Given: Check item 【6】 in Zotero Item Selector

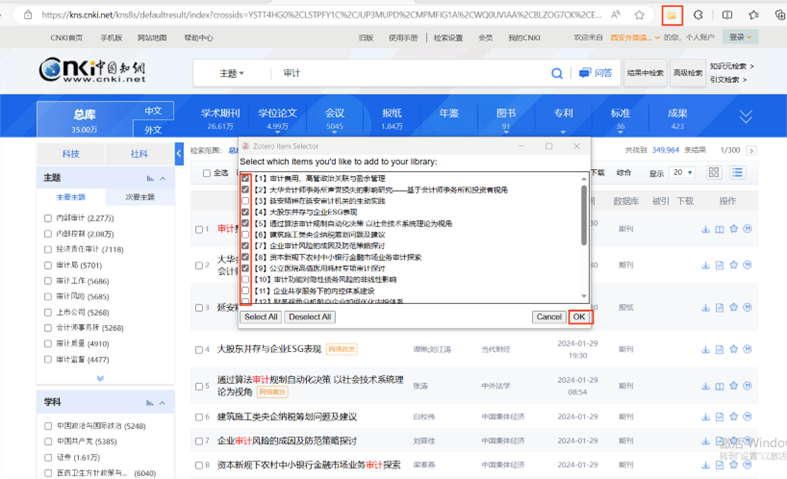Looking at the screenshot, I should click(x=245, y=234).
